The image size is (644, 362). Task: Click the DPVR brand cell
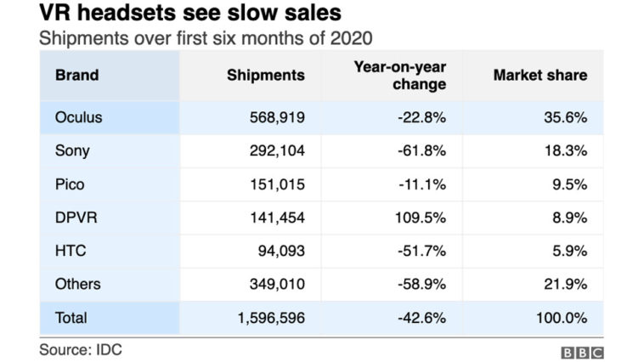(76, 218)
